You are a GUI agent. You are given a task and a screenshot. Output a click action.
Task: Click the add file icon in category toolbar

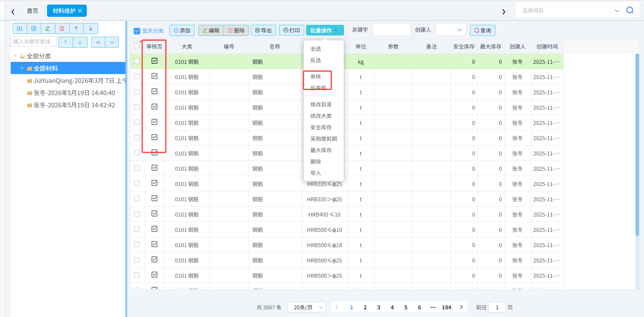(34, 29)
